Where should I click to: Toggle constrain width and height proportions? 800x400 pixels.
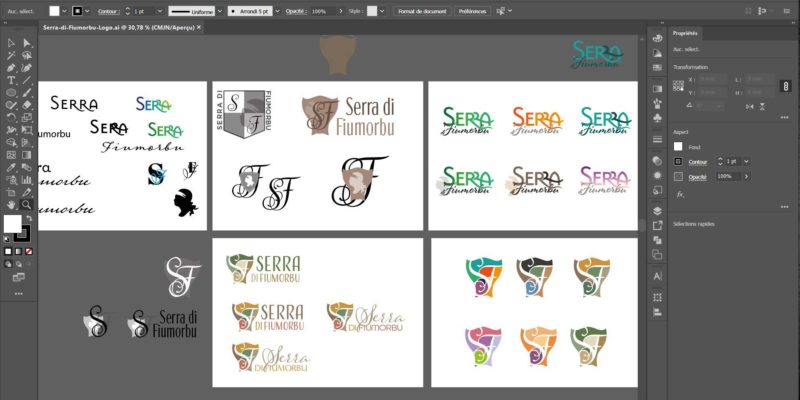pyautogui.click(x=785, y=85)
